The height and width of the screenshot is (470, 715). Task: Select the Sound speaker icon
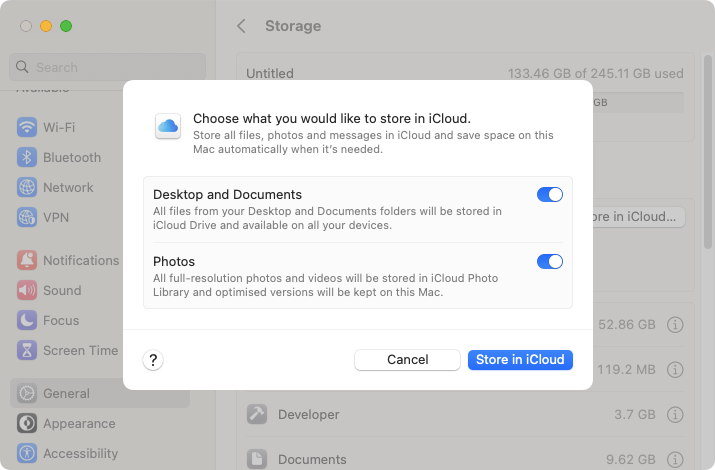coord(27,290)
